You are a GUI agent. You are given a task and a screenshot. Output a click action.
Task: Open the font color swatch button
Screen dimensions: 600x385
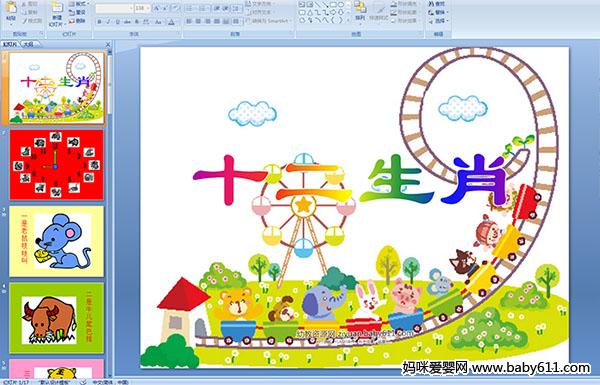point(172,22)
